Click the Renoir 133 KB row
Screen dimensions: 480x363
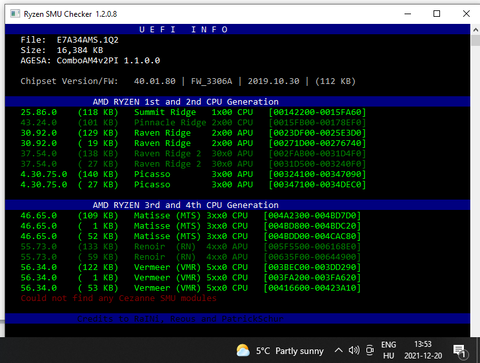[x=191, y=247]
